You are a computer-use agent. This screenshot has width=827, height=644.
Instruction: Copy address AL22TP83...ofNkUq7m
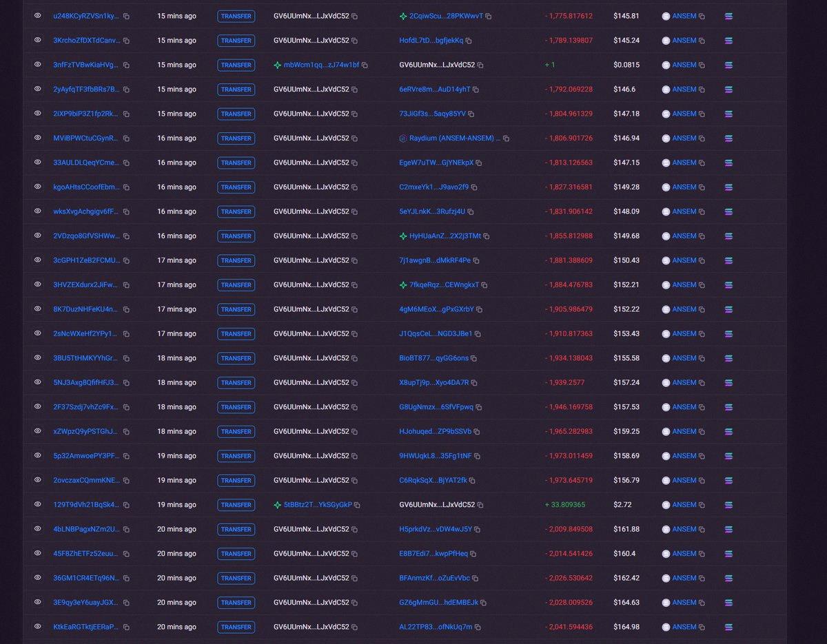(478, 627)
